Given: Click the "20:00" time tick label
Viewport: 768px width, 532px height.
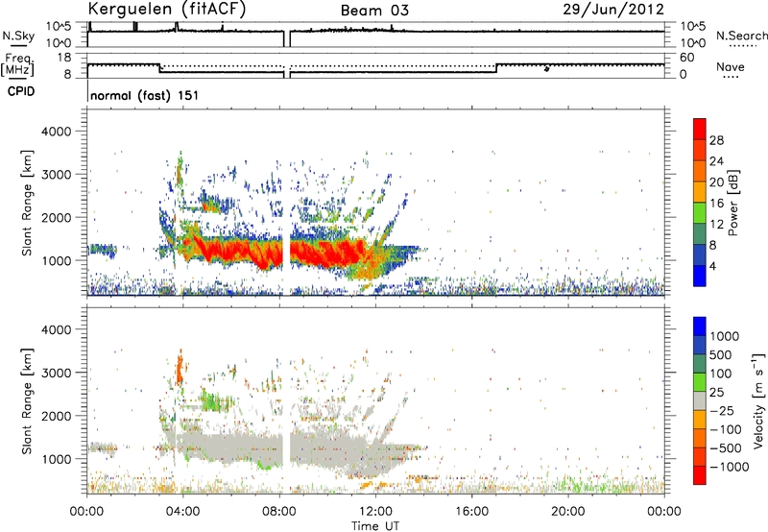Looking at the screenshot, I should (567, 512).
